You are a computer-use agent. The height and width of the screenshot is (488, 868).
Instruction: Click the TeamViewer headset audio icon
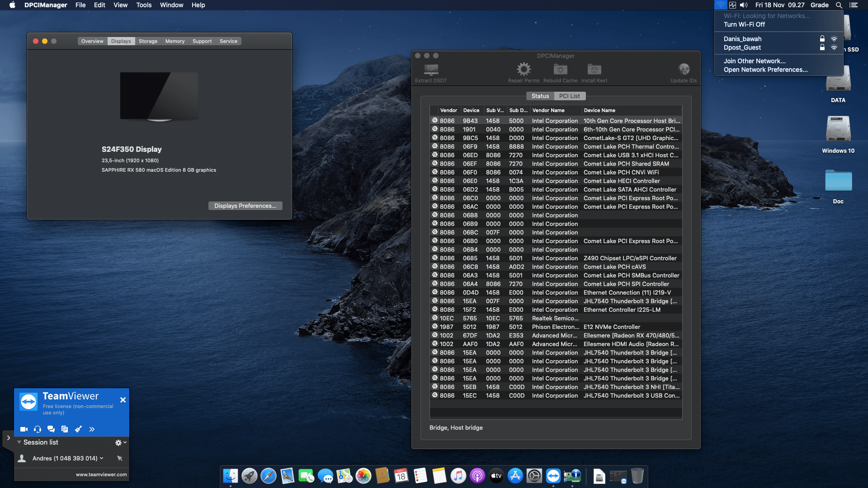coord(38,429)
